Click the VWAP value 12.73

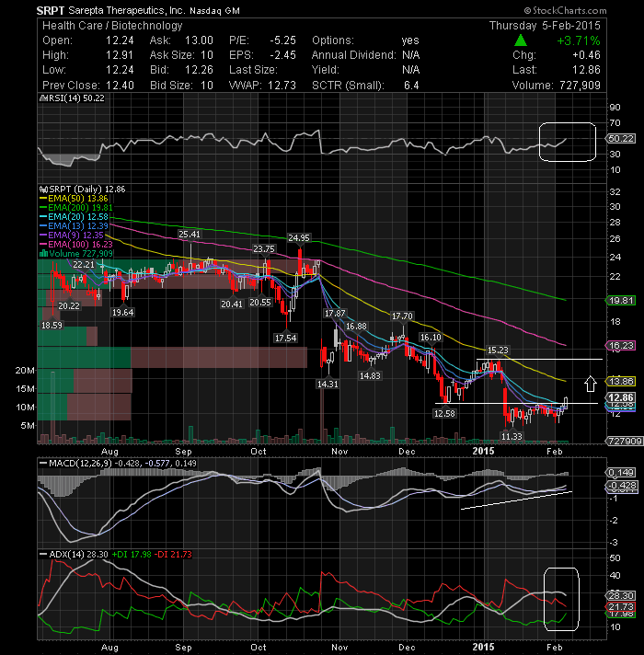[282, 86]
